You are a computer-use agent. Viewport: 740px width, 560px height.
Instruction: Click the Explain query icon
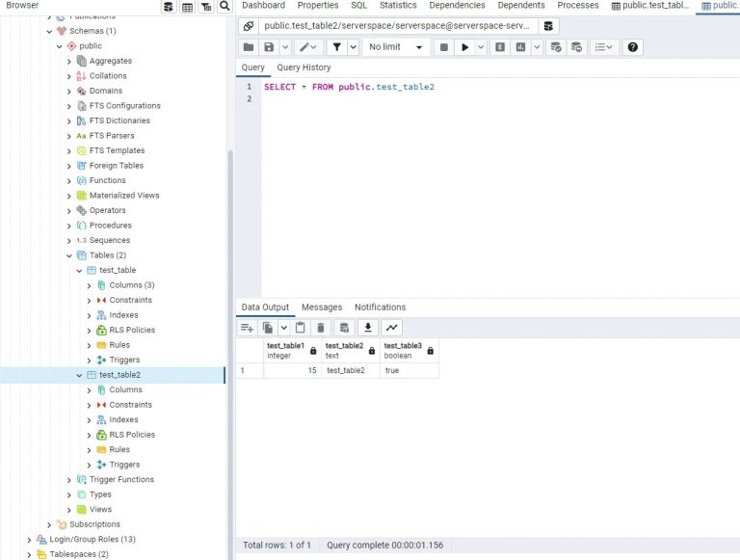pos(500,47)
